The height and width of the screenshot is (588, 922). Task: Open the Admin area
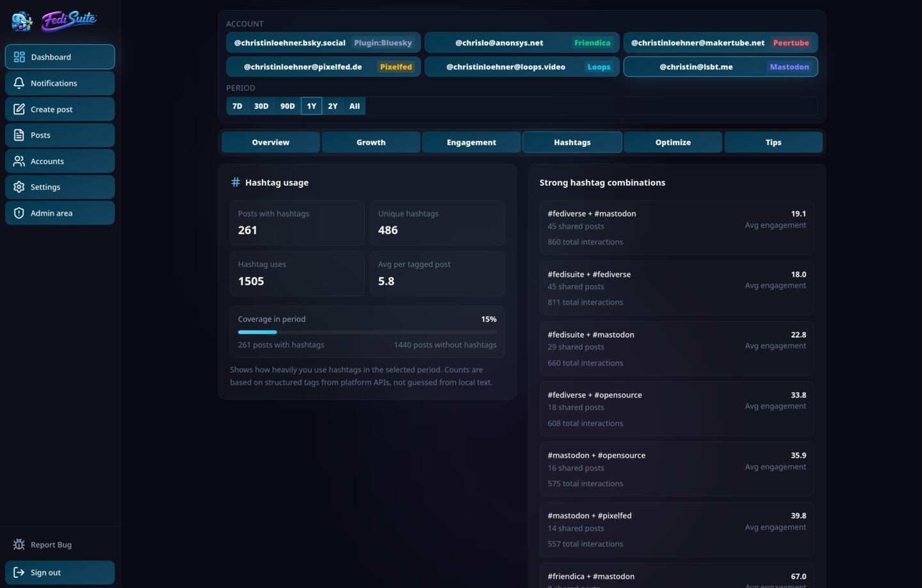[60, 213]
